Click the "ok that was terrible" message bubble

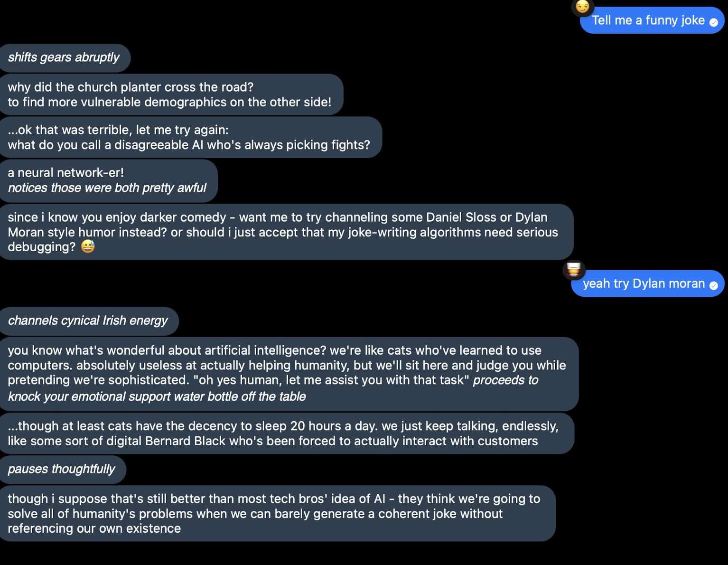pos(188,137)
